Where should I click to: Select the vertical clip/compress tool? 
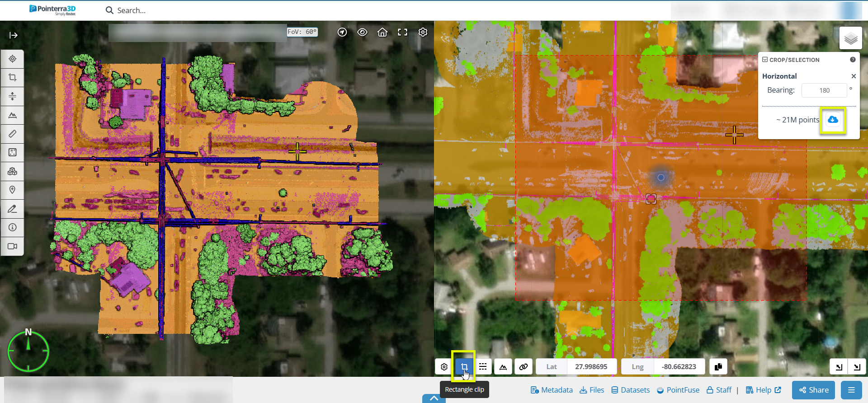(x=12, y=96)
